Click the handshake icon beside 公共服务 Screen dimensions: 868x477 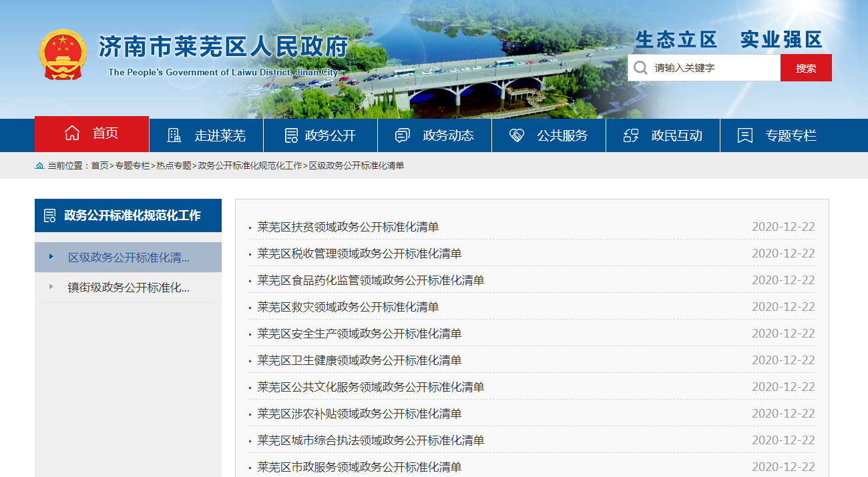pyautogui.click(x=517, y=135)
